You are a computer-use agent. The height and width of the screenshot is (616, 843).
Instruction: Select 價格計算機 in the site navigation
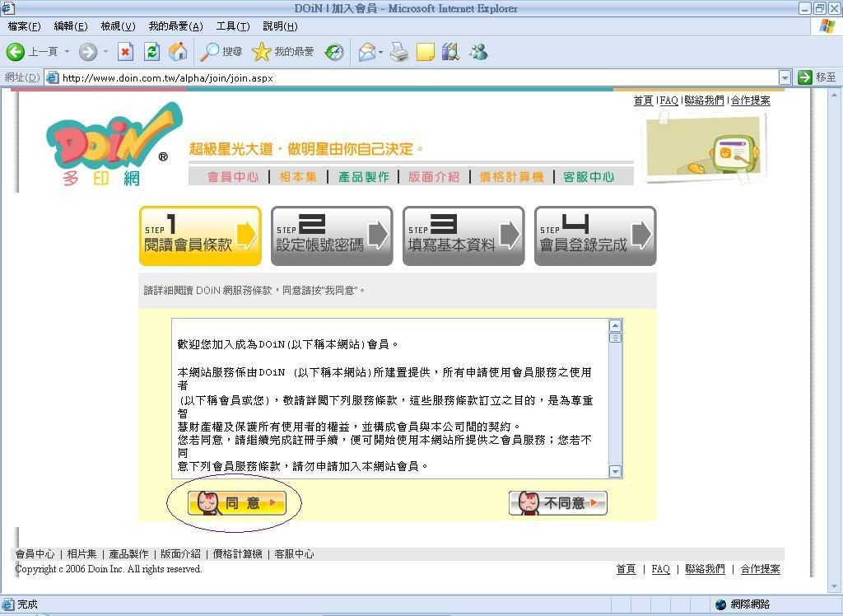point(511,177)
